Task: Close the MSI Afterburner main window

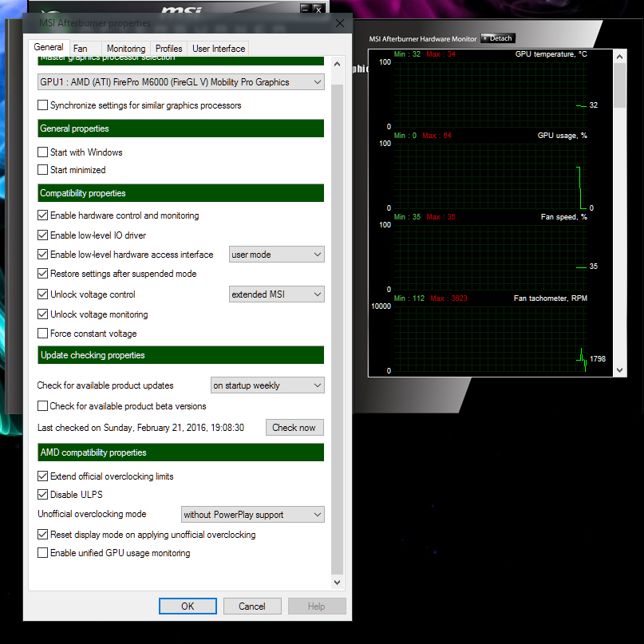Action: pos(318,9)
